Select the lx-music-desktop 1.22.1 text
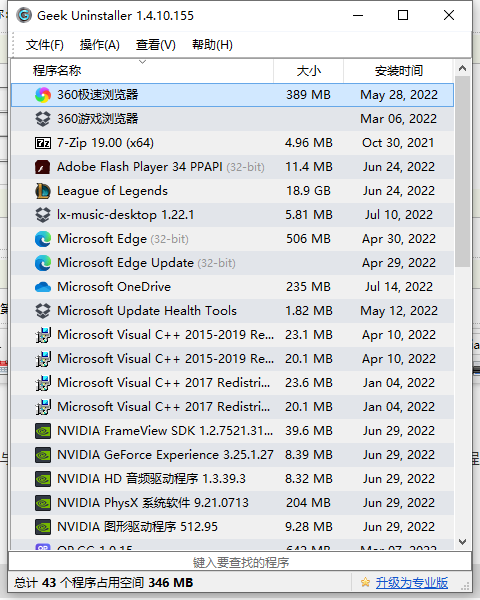This screenshot has height=600, width=480. [125, 215]
